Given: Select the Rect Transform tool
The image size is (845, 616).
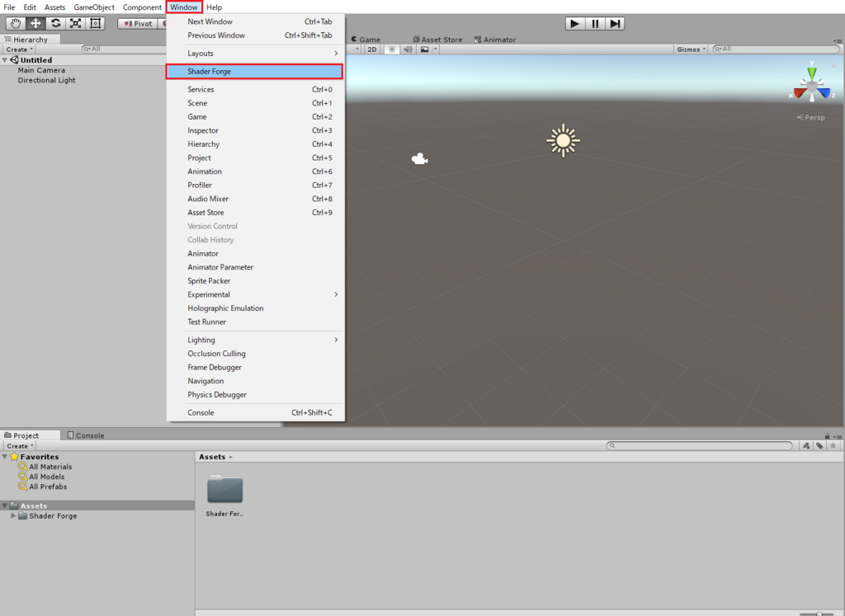Looking at the screenshot, I should (x=96, y=23).
